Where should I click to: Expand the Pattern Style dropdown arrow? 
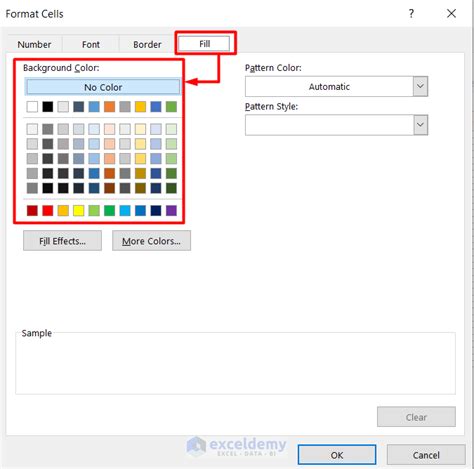click(x=420, y=125)
